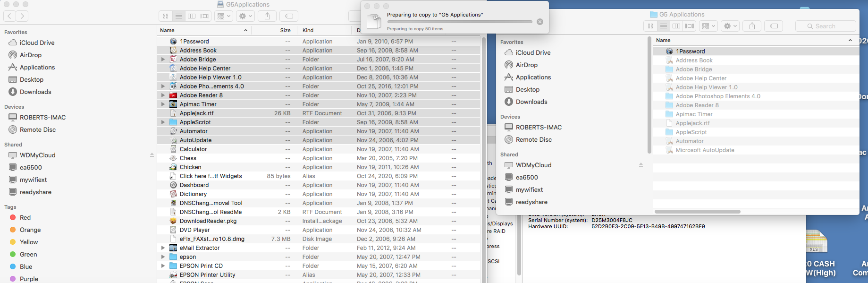Sort G5Applications list by Name column

(x=204, y=30)
